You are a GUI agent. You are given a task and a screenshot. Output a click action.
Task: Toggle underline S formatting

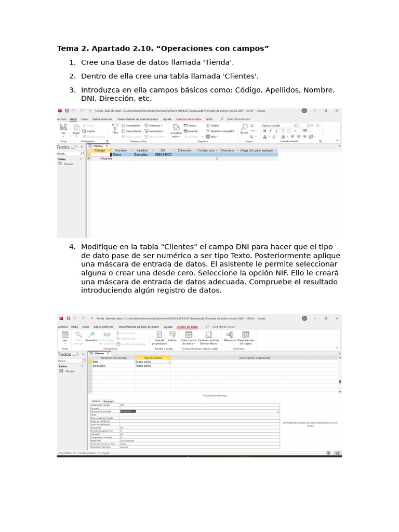pyautogui.click(x=276, y=131)
